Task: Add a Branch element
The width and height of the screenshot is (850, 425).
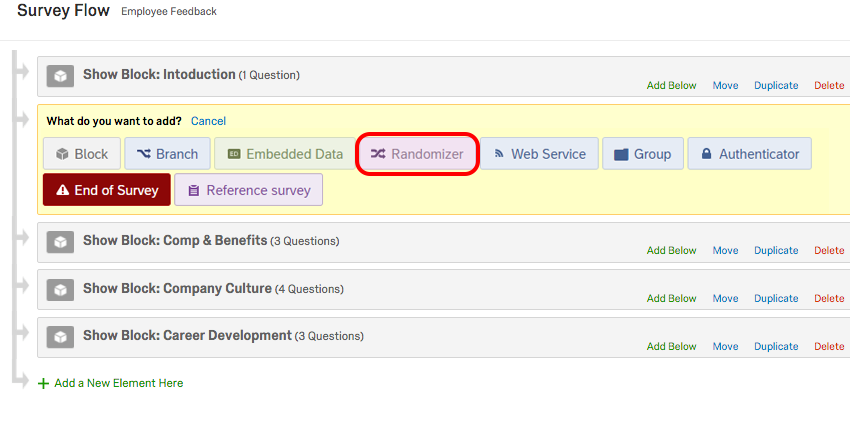Action: (x=167, y=154)
